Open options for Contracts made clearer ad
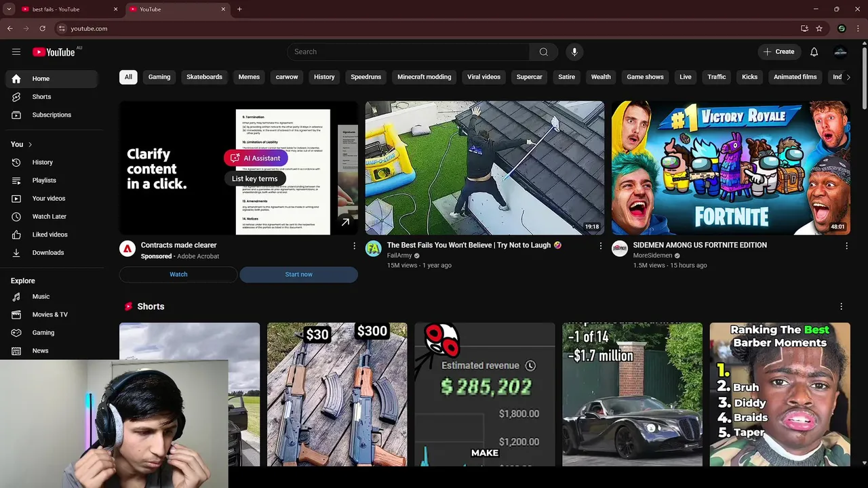868x488 pixels. (x=354, y=246)
